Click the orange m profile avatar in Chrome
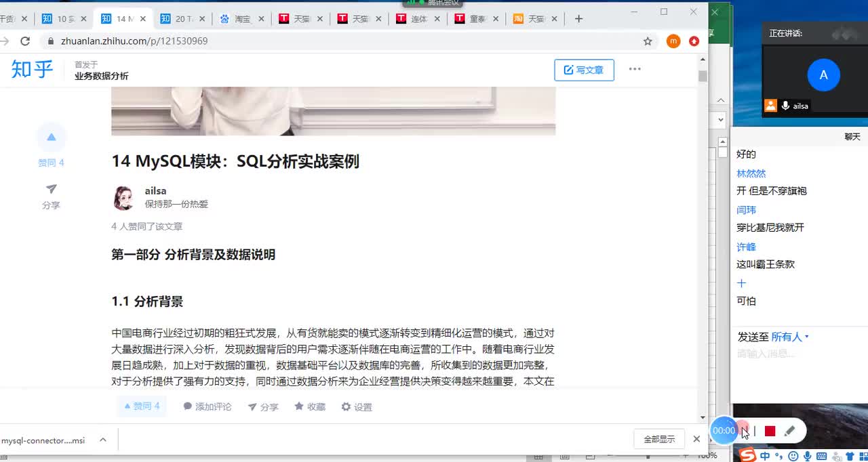Image resolution: width=868 pixels, height=462 pixels. (673, 41)
